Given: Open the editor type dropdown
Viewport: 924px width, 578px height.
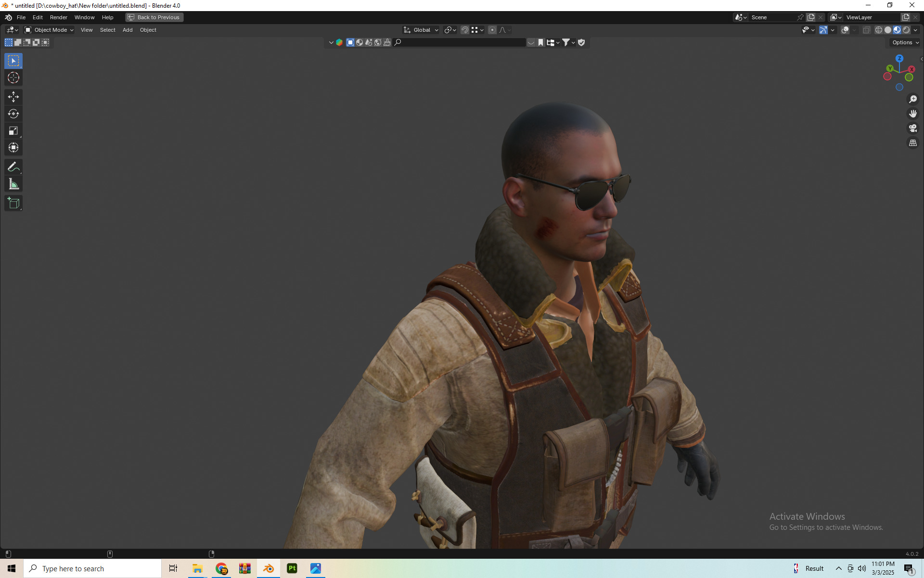Looking at the screenshot, I should pos(12,30).
